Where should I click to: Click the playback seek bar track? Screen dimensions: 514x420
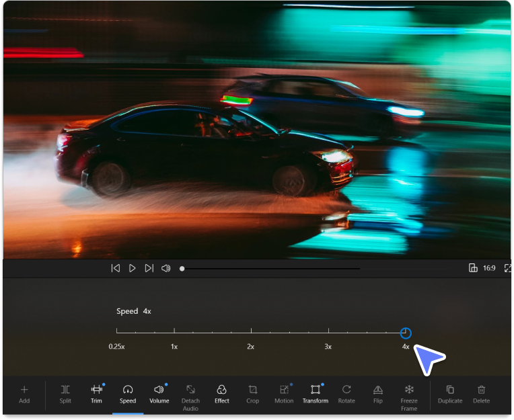click(x=272, y=269)
